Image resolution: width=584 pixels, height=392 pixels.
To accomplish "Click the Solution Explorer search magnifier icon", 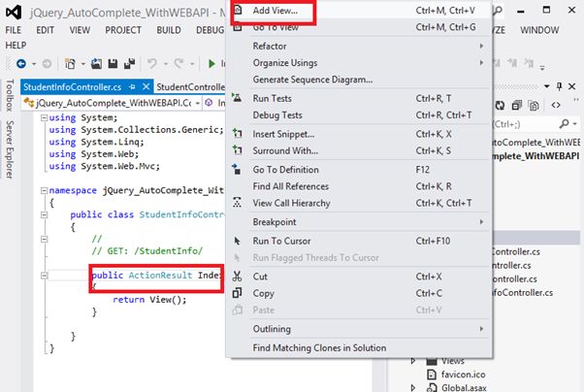I will [565, 123].
